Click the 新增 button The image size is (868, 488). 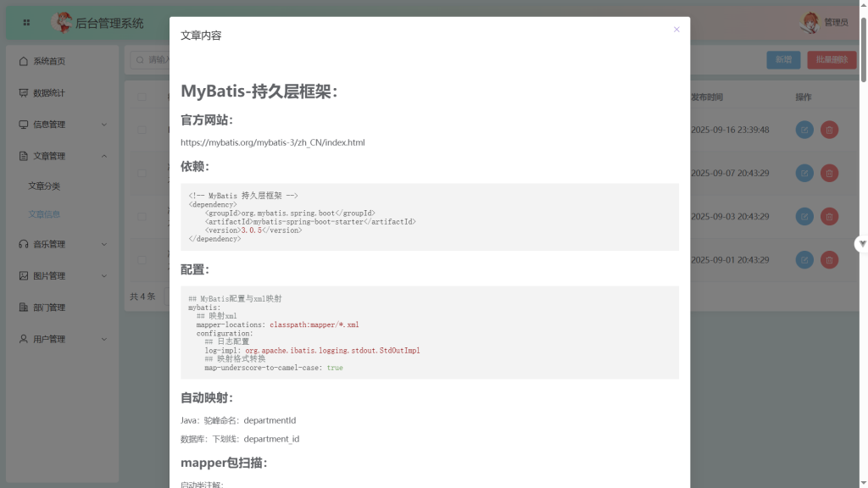(783, 59)
